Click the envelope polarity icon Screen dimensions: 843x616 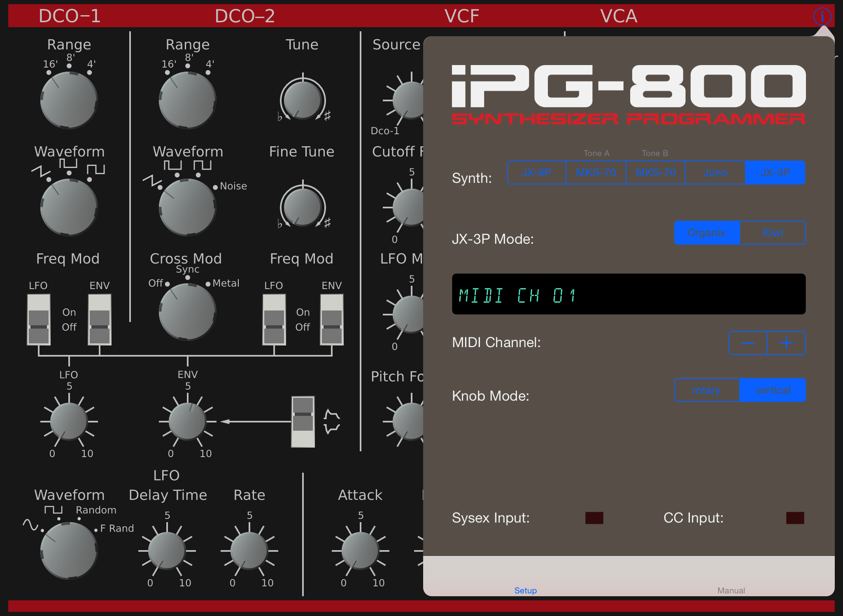tap(332, 422)
